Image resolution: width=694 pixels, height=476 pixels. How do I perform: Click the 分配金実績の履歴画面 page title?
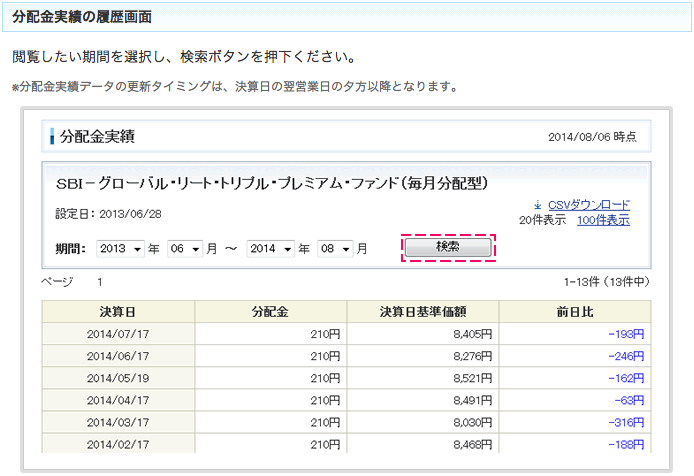pyautogui.click(x=82, y=17)
